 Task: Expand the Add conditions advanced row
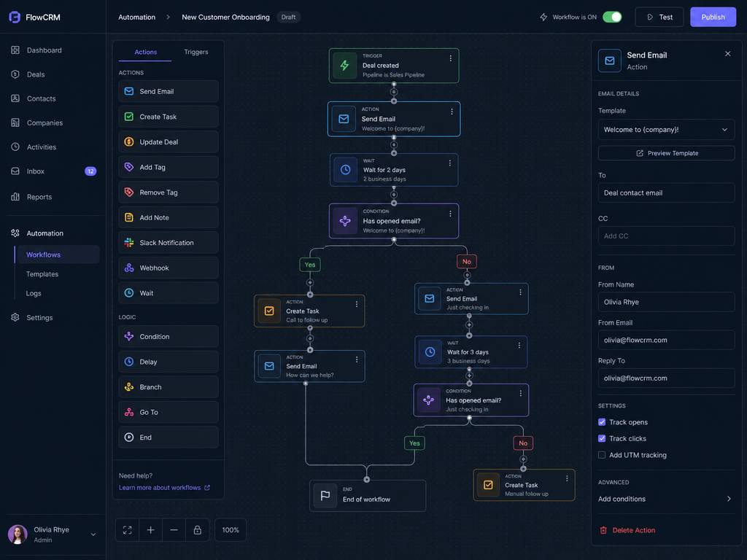pos(666,499)
